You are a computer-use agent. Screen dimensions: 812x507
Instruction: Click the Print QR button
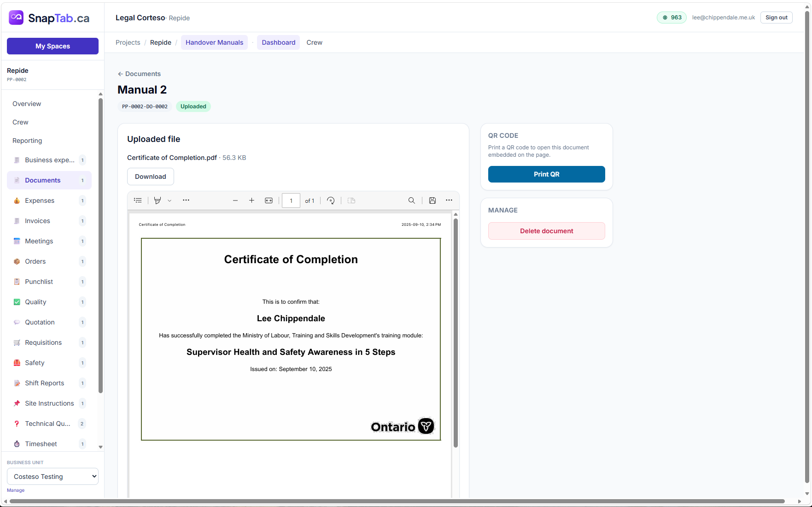[547, 174]
